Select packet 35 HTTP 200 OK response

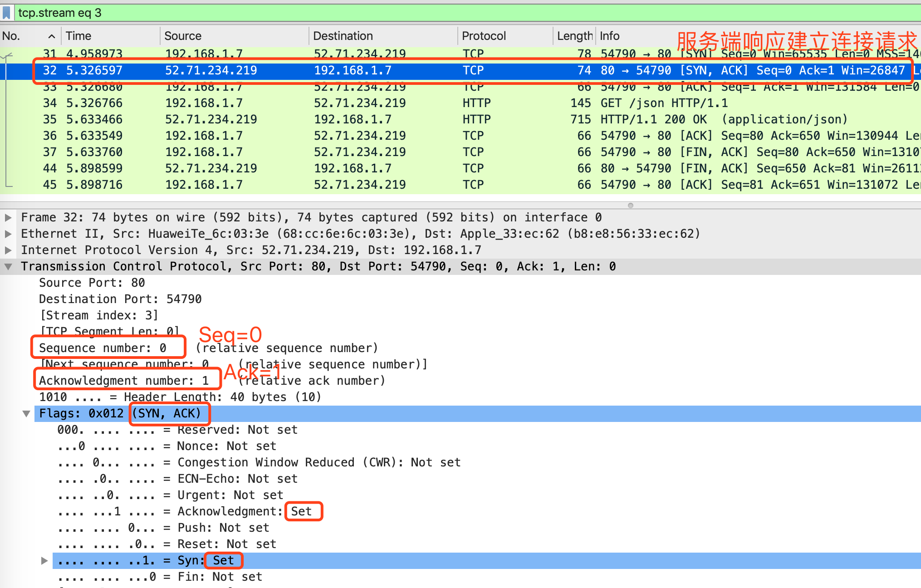coord(318,119)
